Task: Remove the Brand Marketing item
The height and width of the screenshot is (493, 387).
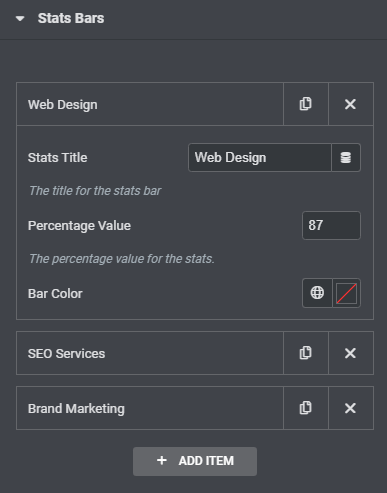Action: point(351,408)
